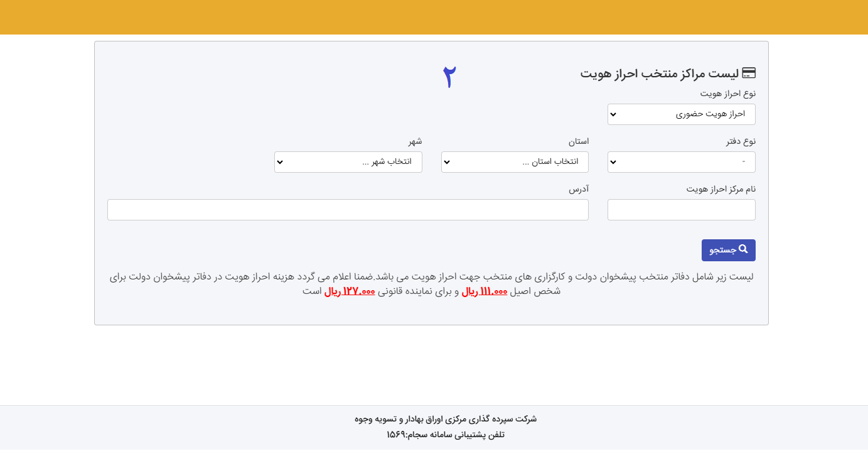The image size is (868, 461).
Task: Click inside the آدرس address field
Action: (x=348, y=209)
